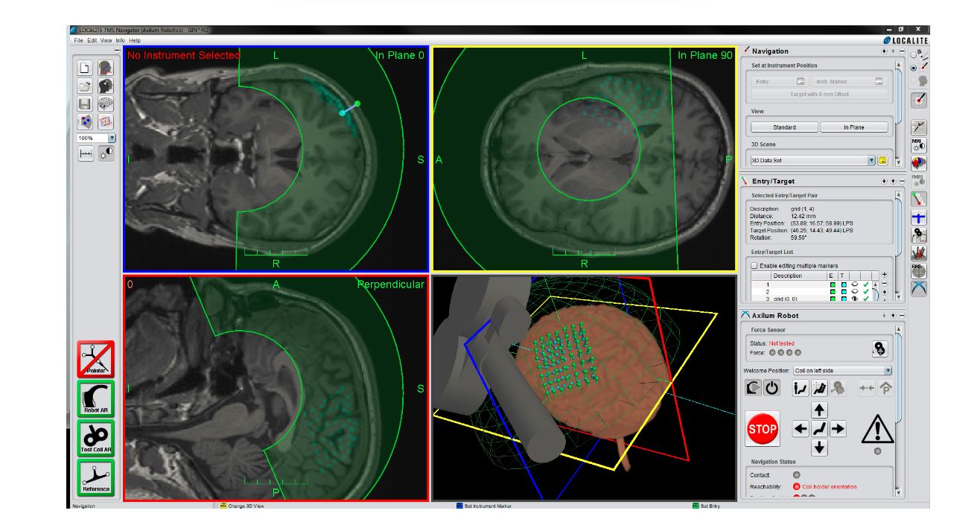Click the Robot AR instrument button
The height and width of the screenshot is (525, 980).
coord(95,399)
